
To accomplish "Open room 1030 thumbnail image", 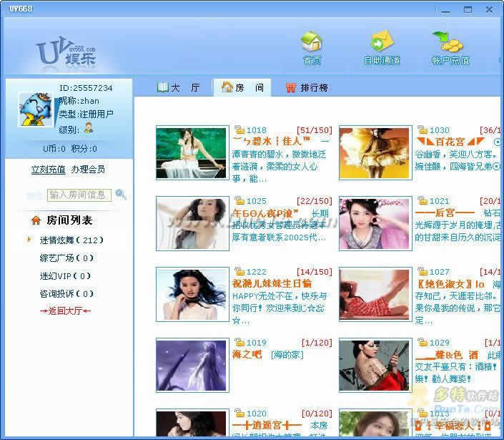I will (375, 153).
